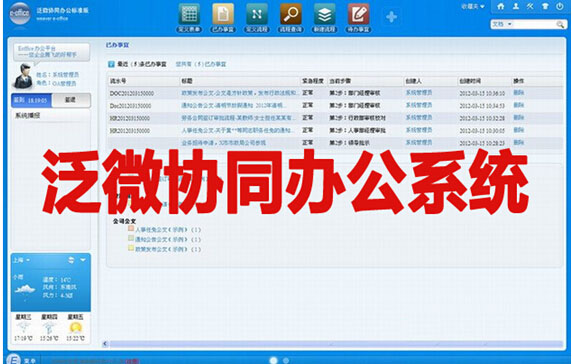The height and width of the screenshot is (364, 572).
Task: Open the 定义表单 form grid icon
Action: point(189,15)
